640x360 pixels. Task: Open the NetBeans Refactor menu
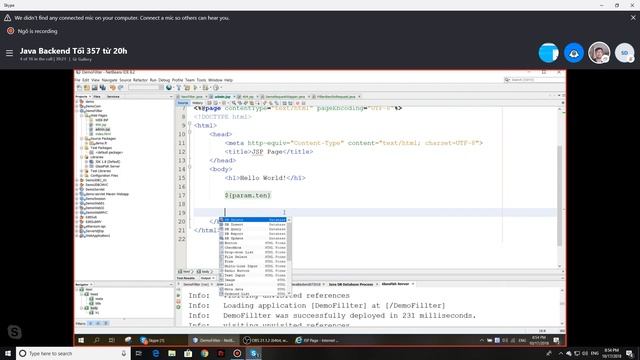click(140, 80)
